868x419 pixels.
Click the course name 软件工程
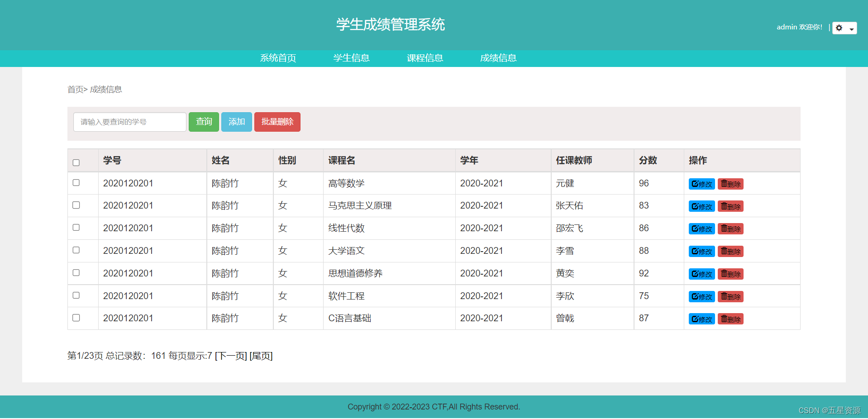coord(346,296)
